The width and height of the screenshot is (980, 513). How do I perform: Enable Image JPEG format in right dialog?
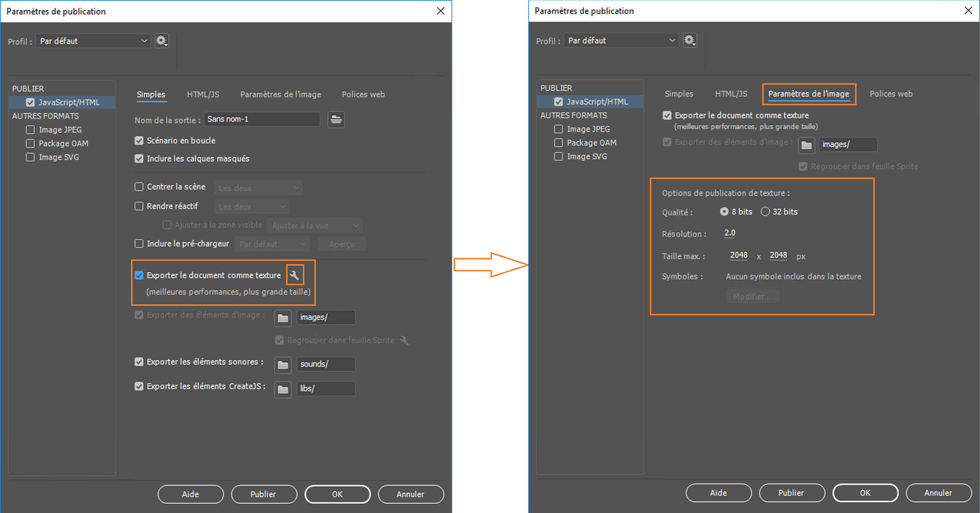pyautogui.click(x=558, y=129)
